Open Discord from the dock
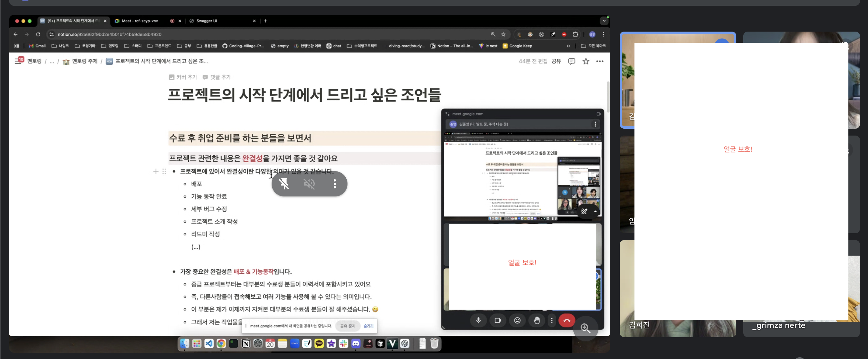Screen dimensions: 868x359 356,343
